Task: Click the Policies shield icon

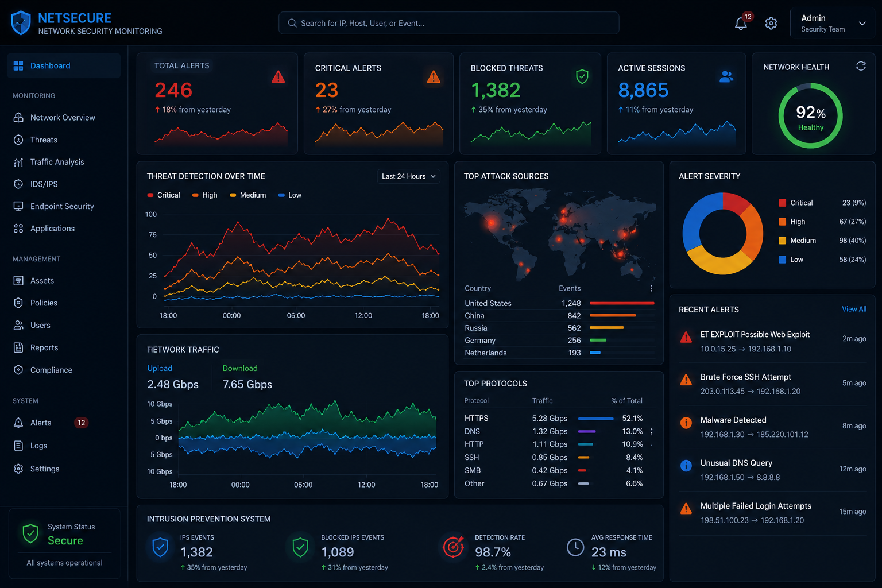Action: coord(18,303)
